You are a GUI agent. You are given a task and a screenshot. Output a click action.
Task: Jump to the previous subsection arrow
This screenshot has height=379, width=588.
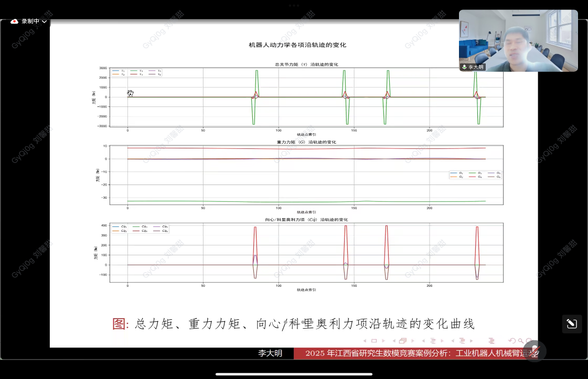point(423,341)
